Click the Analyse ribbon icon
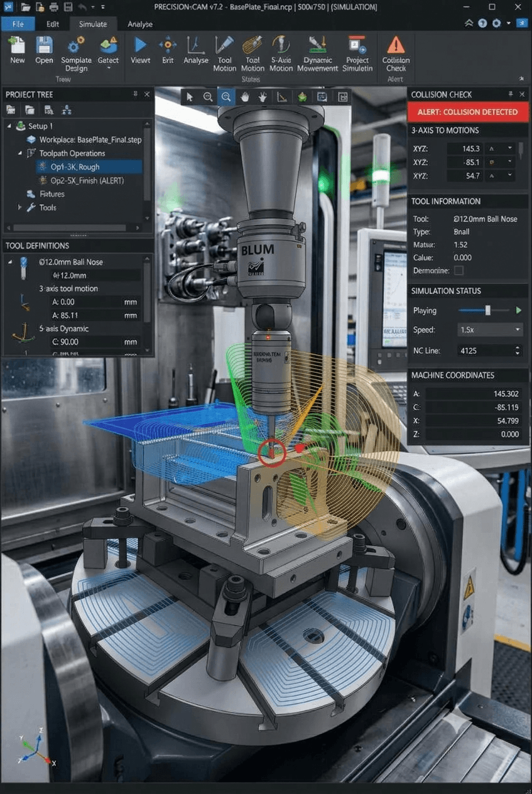The width and height of the screenshot is (532, 794). (x=196, y=45)
